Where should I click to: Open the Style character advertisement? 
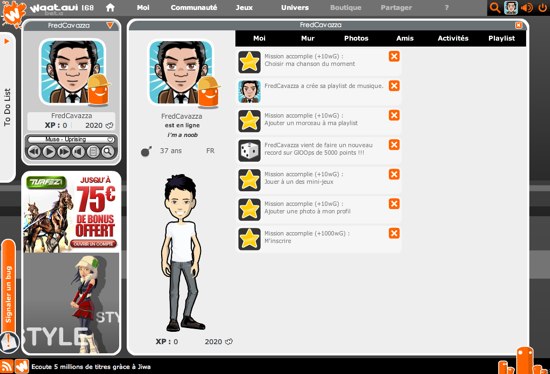click(72, 303)
